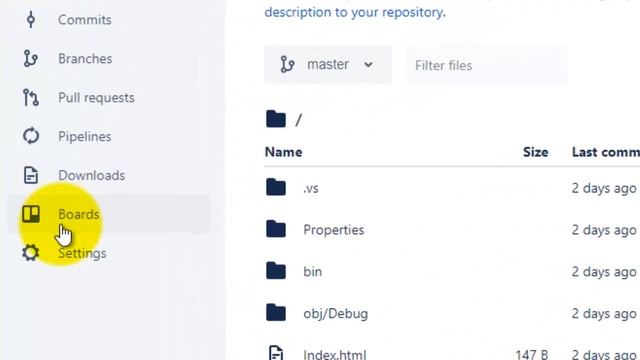The image size is (640, 360).
Task: Click '2 days ago' in .vs row
Action: tap(604, 188)
